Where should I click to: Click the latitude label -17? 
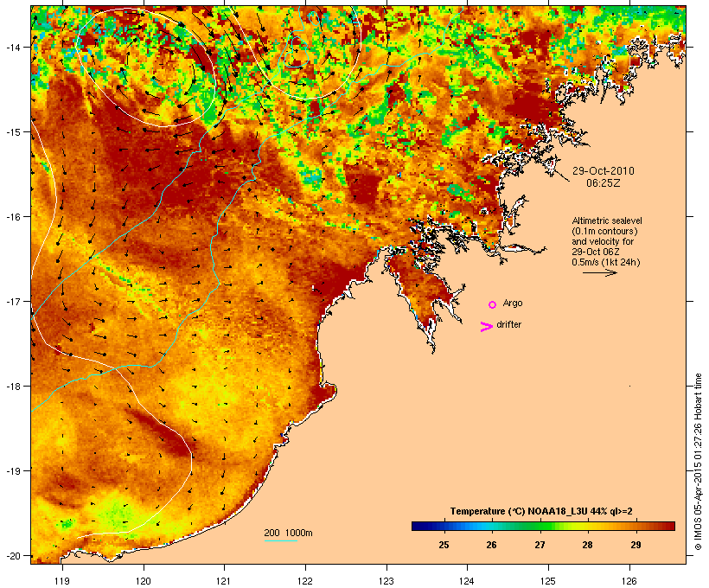(13, 301)
